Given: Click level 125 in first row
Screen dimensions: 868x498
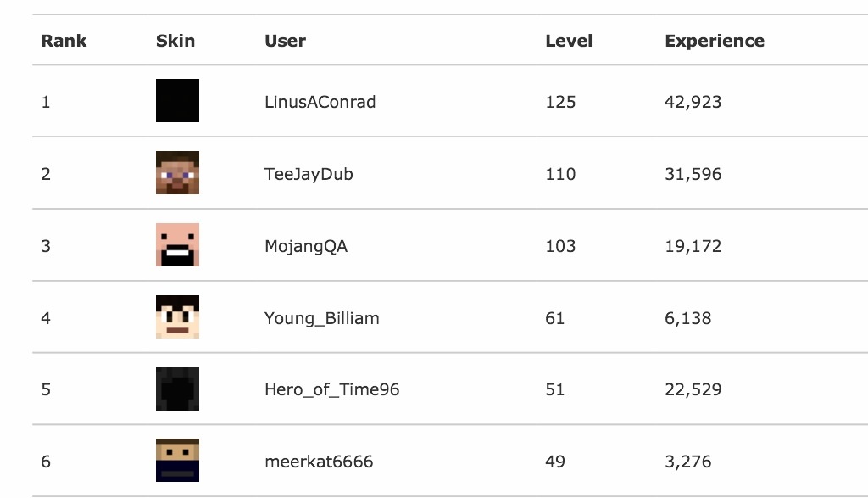Looking at the screenshot, I should point(560,102).
